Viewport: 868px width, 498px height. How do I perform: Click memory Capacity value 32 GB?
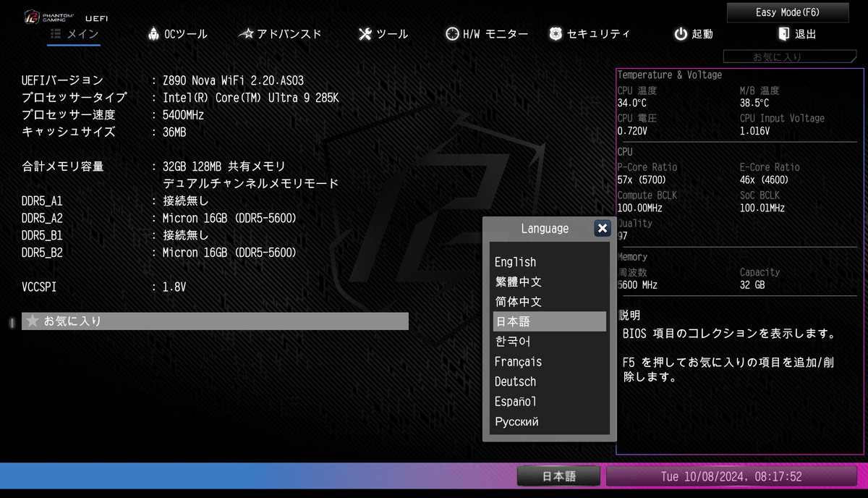click(752, 285)
